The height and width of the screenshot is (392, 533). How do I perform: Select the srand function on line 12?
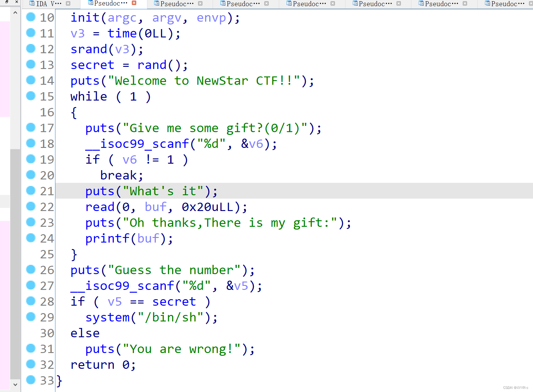(89, 49)
